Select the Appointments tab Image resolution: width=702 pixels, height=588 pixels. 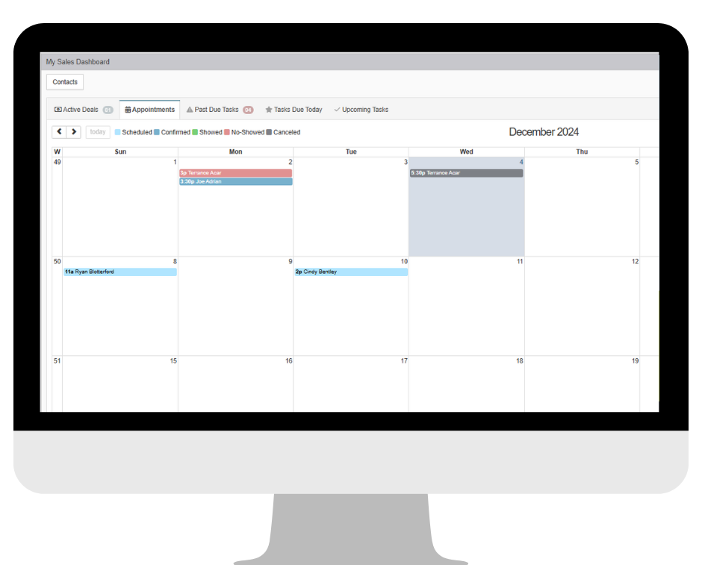[149, 110]
